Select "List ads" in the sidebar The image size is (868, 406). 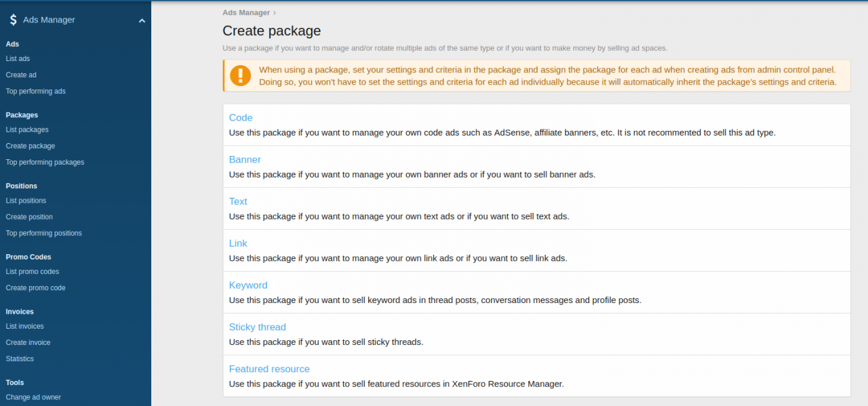16,58
